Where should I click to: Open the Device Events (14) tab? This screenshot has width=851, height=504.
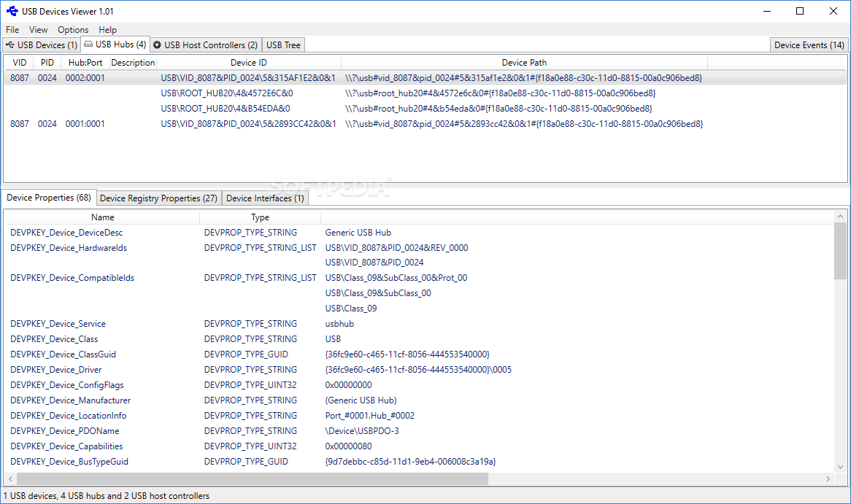coord(808,44)
